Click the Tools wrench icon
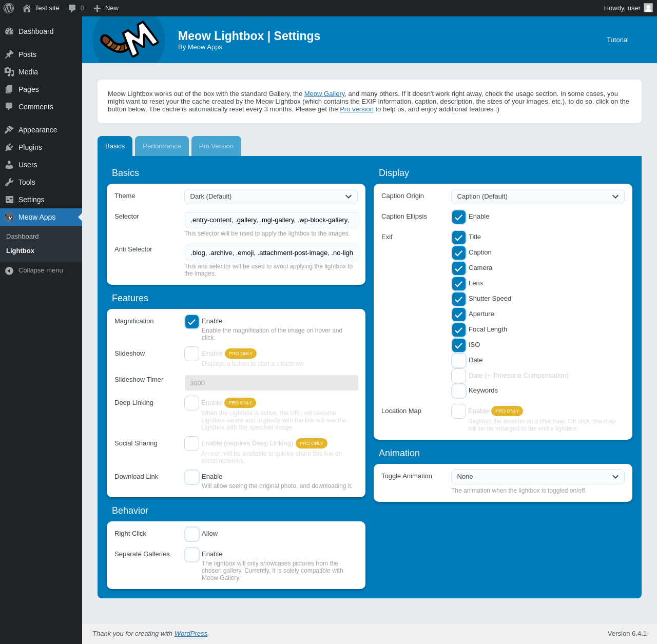This screenshot has height=644, width=657. pos(9,182)
